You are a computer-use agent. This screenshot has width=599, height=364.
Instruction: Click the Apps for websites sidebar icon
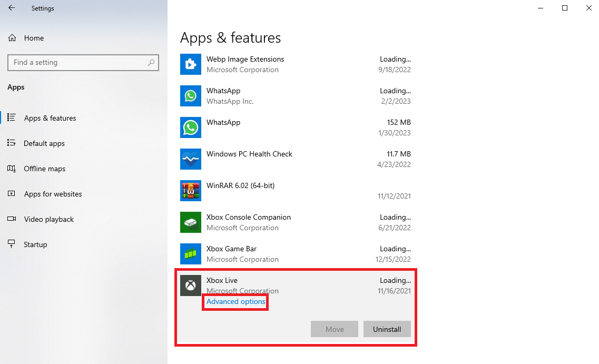[x=12, y=194]
